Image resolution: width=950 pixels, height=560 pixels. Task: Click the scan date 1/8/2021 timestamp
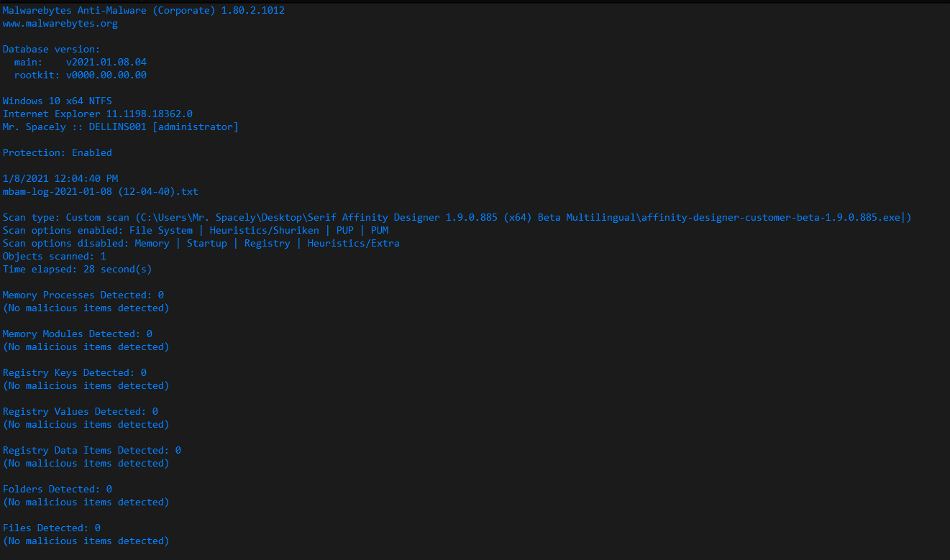pos(60,179)
